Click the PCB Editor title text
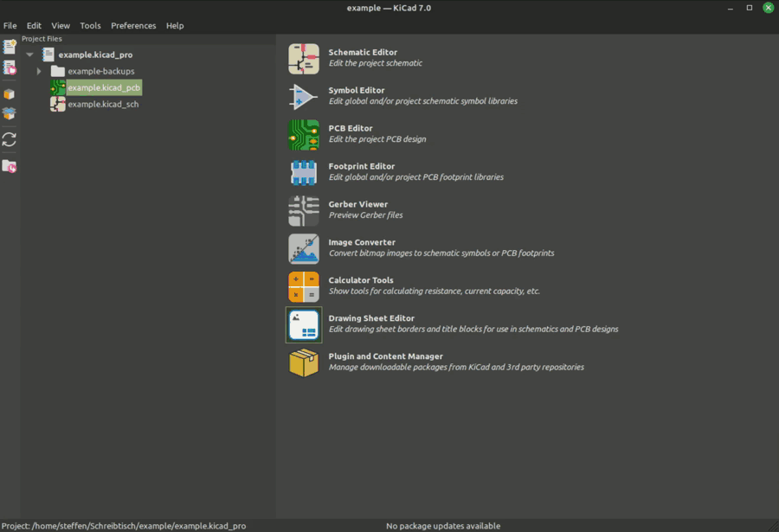Image resolution: width=779 pixels, height=532 pixels. click(x=351, y=128)
